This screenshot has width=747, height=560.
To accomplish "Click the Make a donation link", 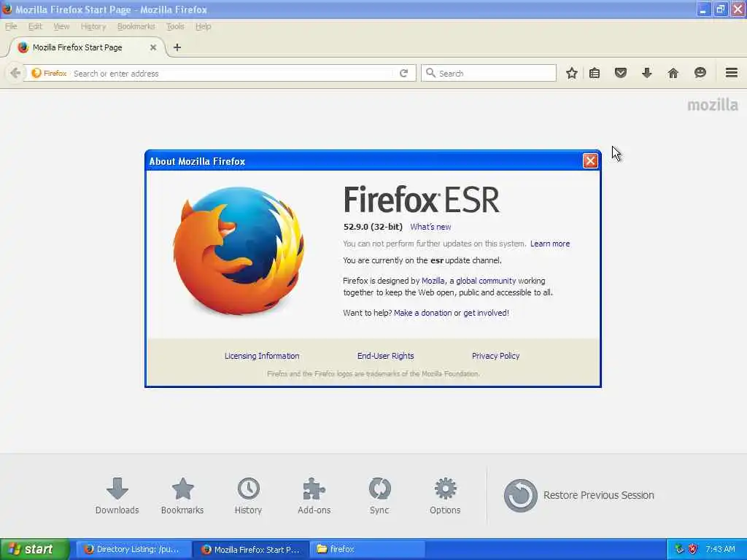I will (x=422, y=313).
